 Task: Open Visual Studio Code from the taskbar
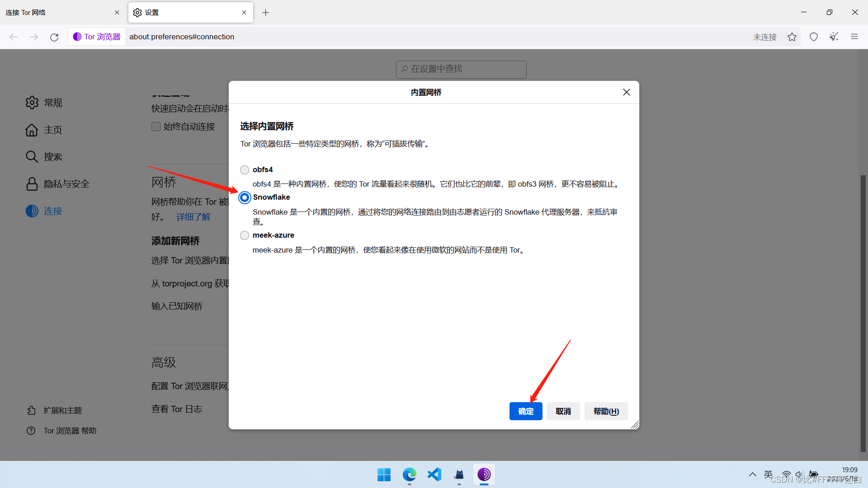pyautogui.click(x=434, y=474)
